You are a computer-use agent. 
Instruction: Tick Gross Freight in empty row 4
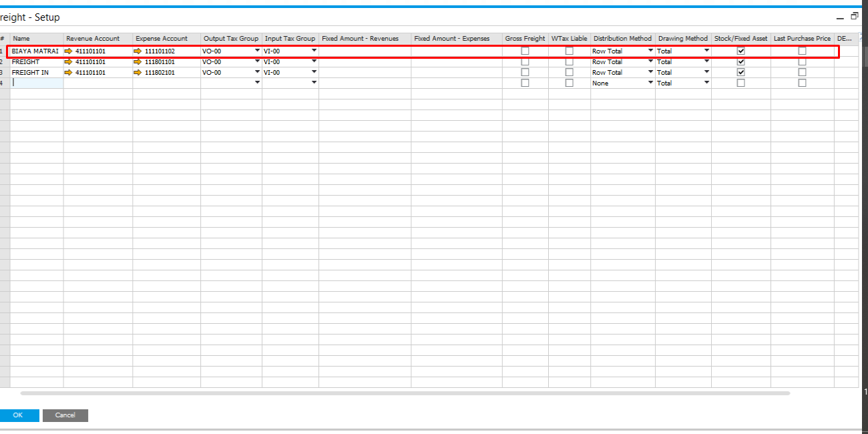pos(525,83)
